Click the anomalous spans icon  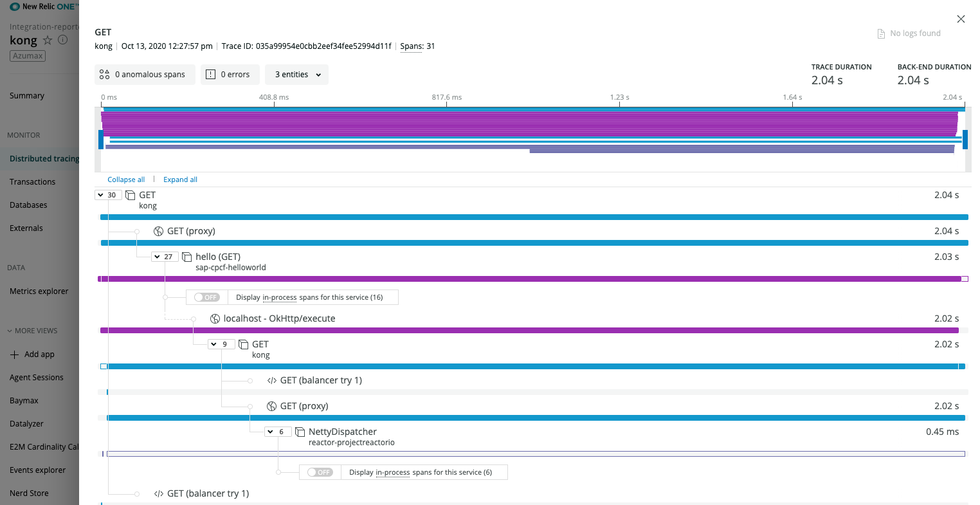[105, 75]
